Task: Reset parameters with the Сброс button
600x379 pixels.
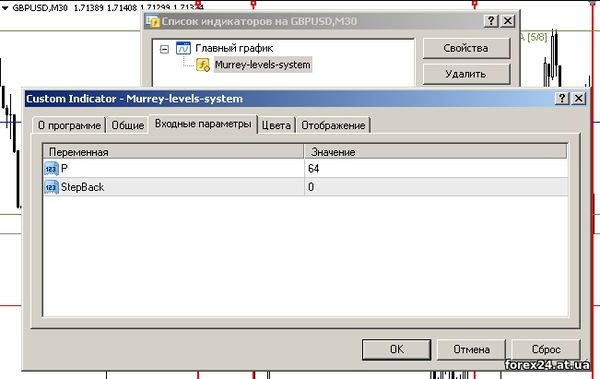Action: pos(546,349)
